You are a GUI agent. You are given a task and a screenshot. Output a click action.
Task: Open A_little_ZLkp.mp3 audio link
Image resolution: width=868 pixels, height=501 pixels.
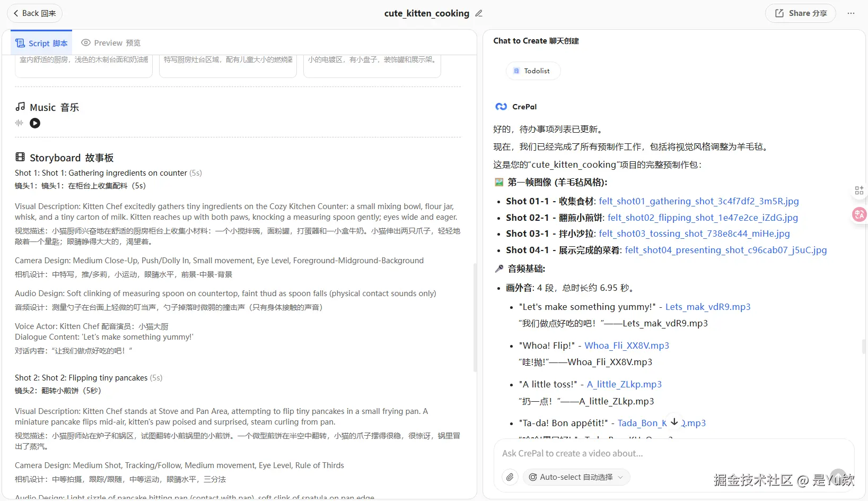[x=624, y=384]
